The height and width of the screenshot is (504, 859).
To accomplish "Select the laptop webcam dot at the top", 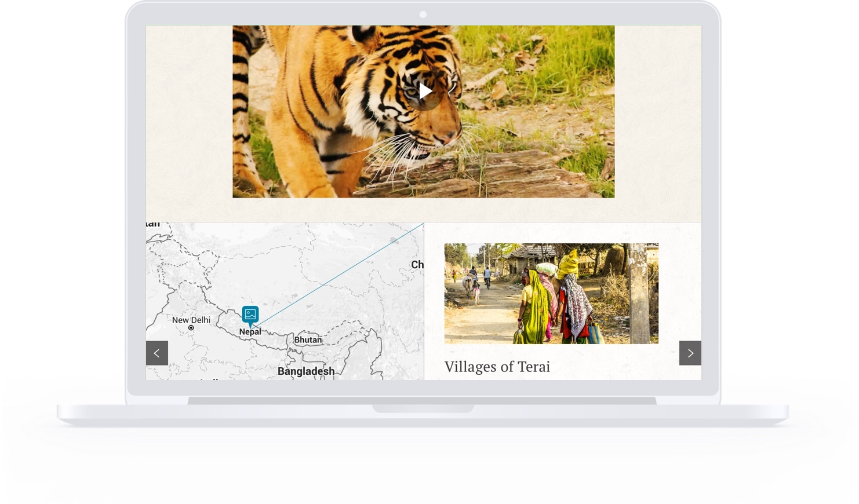I will [x=423, y=14].
